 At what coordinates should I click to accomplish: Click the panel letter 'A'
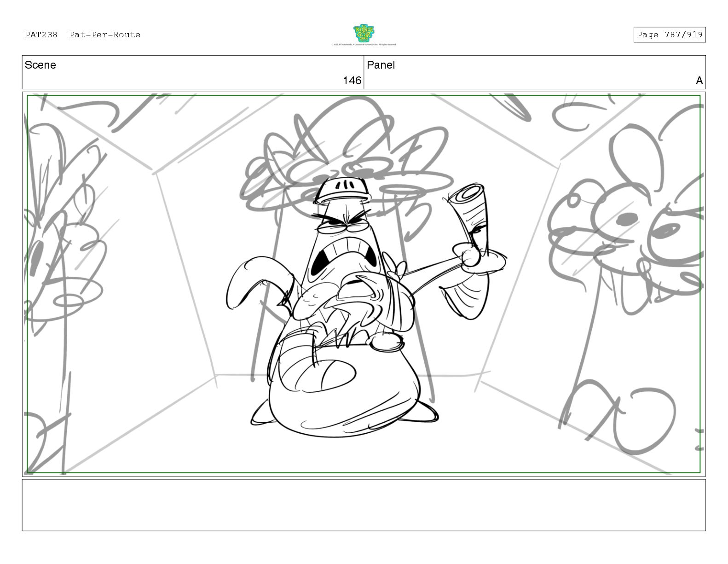point(699,81)
